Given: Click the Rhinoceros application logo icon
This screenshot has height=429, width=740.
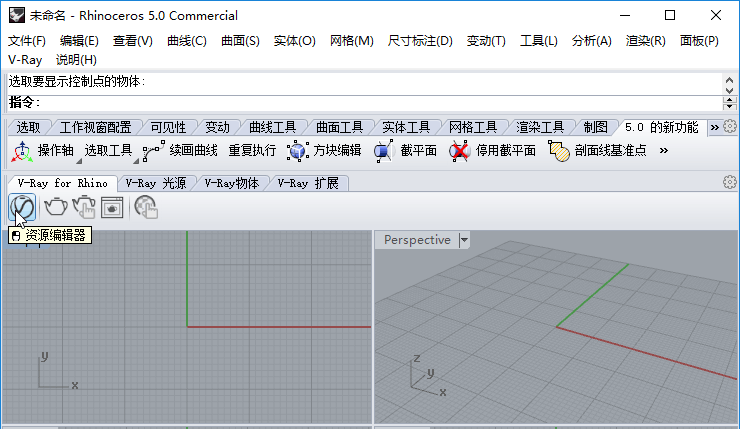Looking at the screenshot, I should click(17, 15).
